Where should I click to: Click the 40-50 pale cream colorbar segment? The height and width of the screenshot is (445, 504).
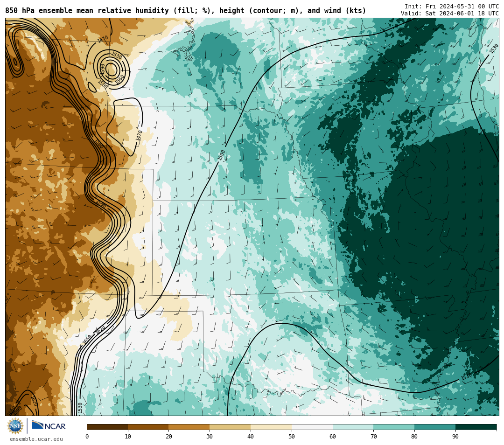(x=271, y=427)
